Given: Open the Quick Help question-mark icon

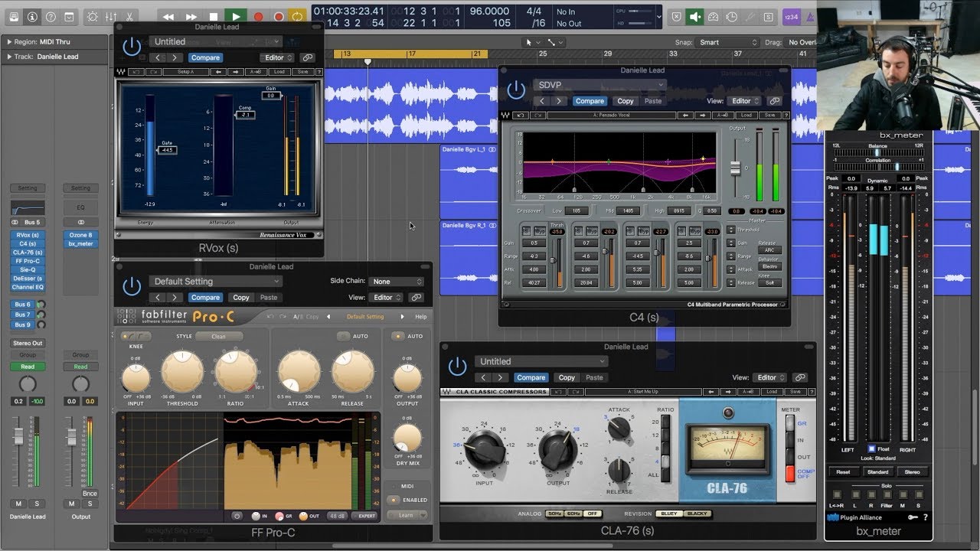Looking at the screenshot, I should tap(51, 16).
